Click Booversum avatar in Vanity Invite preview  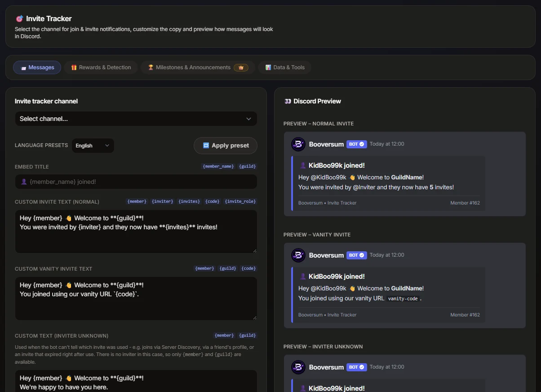[298, 255]
